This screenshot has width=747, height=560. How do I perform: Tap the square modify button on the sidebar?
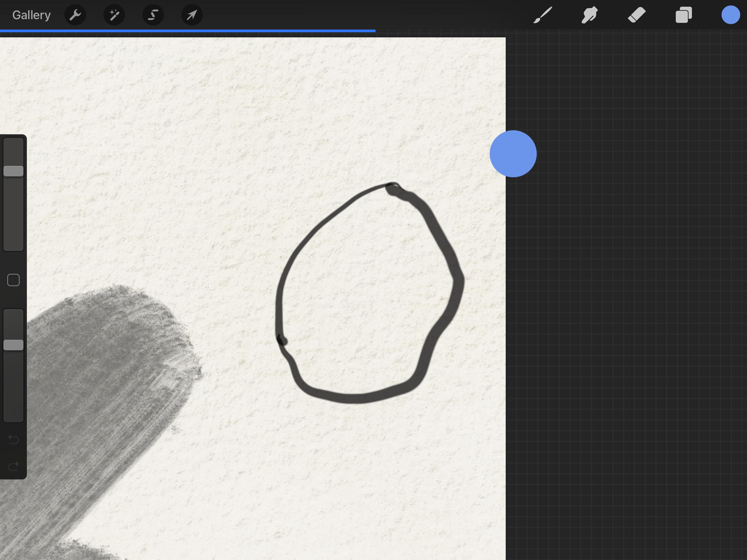pyautogui.click(x=13, y=280)
